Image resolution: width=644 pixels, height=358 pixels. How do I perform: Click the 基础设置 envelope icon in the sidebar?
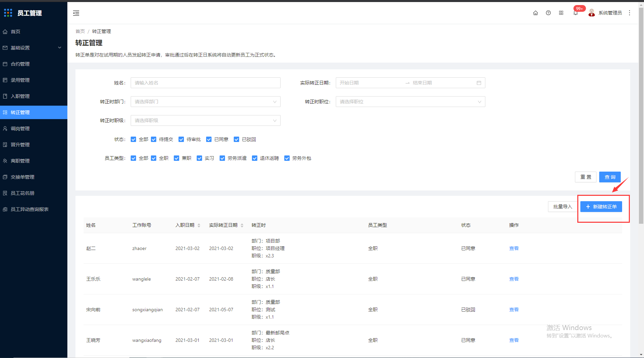pyautogui.click(x=5, y=48)
